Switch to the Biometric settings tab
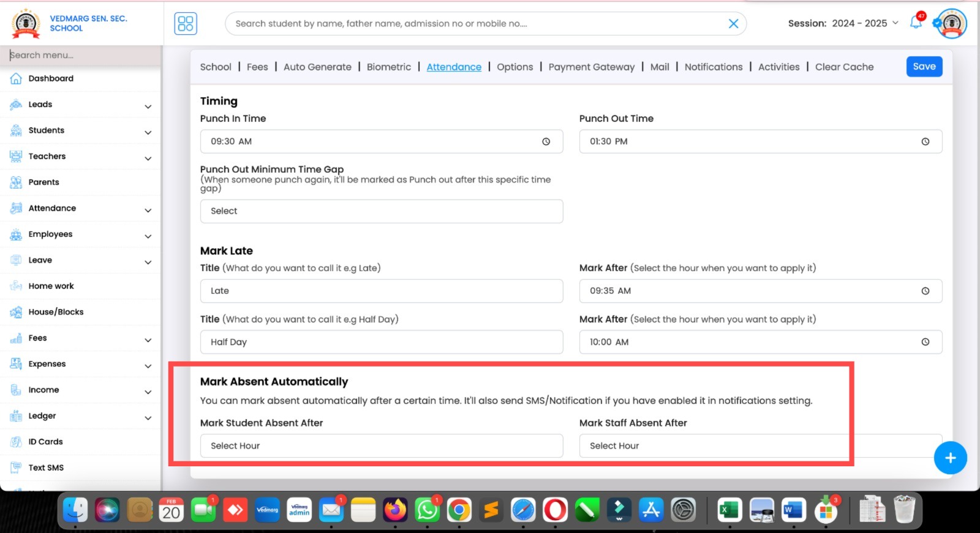The width and height of the screenshot is (980, 533). coord(388,67)
